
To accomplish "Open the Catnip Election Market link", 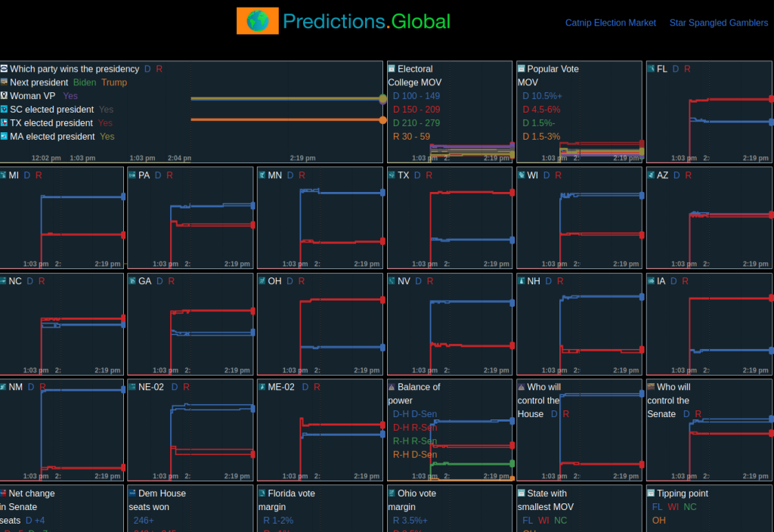I will click(x=610, y=23).
